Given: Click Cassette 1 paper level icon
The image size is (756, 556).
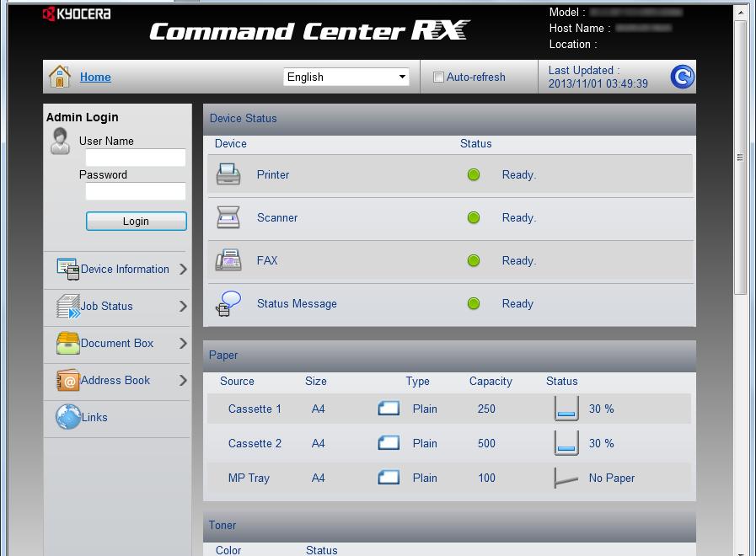Looking at the screenshot, I should pos(566,409).
